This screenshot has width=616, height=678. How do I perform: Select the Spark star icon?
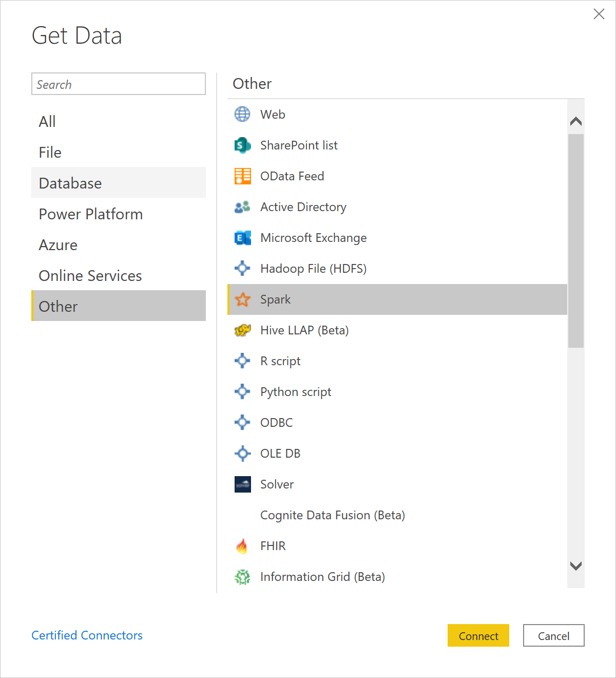pyautogui.click(x=242, y=299)
